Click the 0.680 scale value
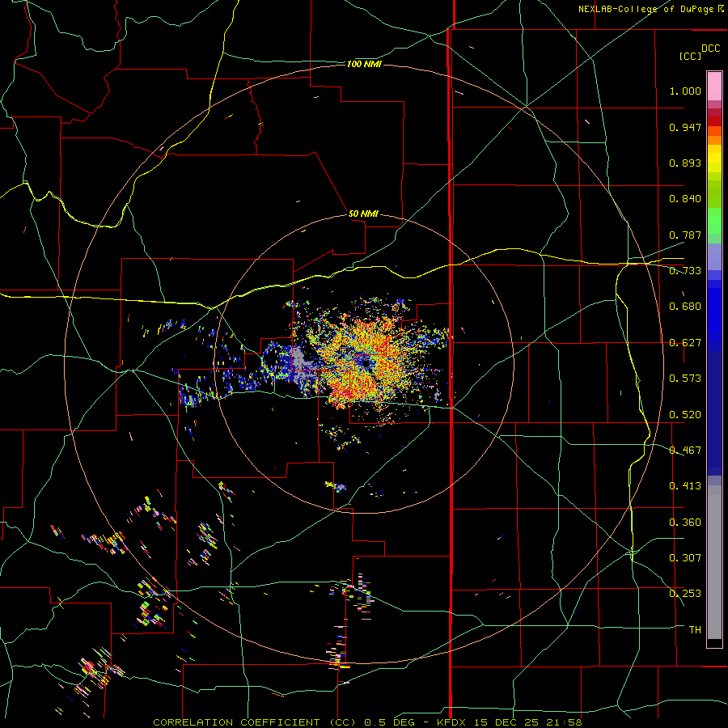Viewport: 728px width, 728px height. pyautogui.click(x=685, y=307)
